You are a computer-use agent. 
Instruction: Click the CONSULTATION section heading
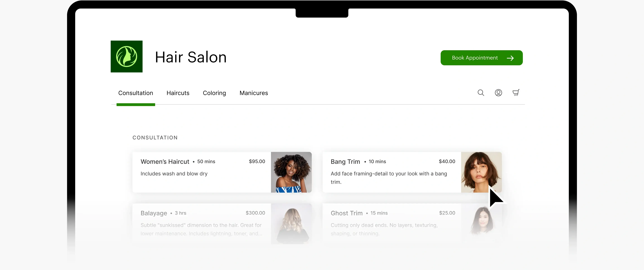155,138
